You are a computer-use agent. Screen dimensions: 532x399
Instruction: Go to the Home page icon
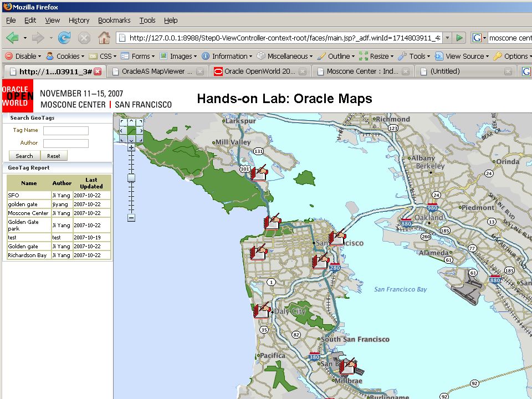(104, 38)
